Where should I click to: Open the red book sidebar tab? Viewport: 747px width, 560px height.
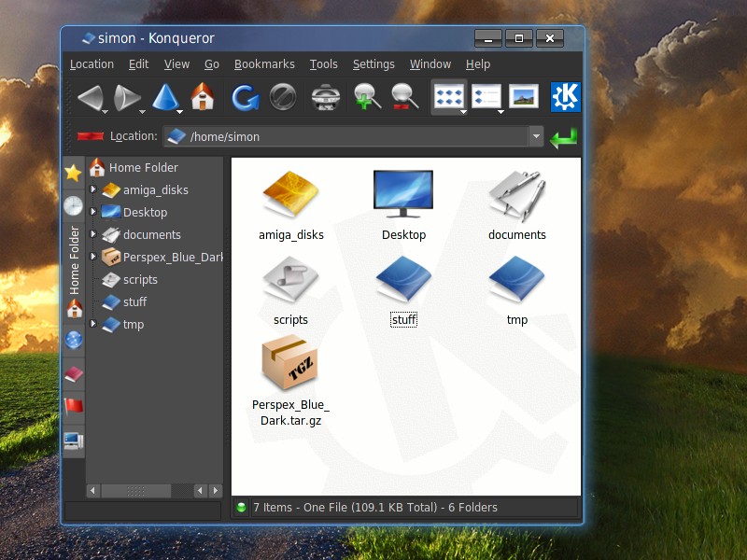(74, 374)
